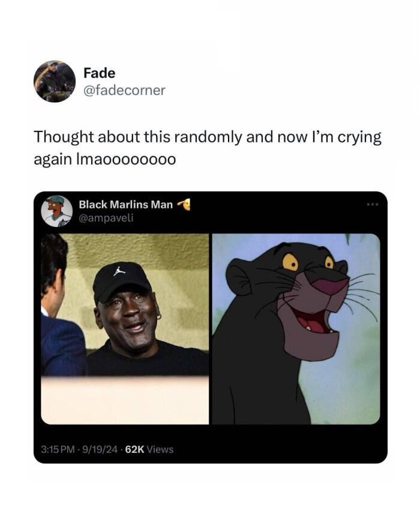Click the Jordan logo on the black cap

pyautogui.click(x=118, y=271)
